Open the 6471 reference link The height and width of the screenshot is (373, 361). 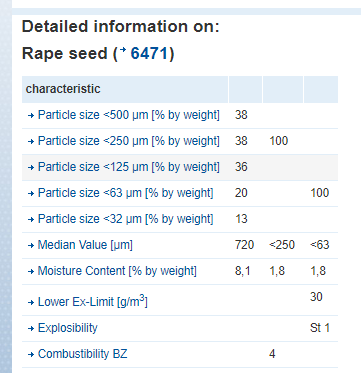(149, 53)
